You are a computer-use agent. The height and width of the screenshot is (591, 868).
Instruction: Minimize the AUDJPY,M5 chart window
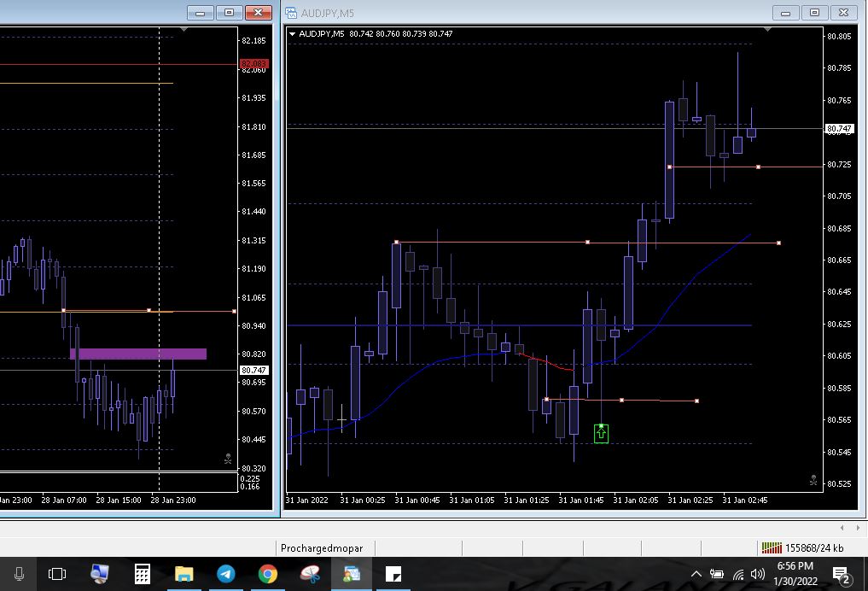tap(785, 12)
